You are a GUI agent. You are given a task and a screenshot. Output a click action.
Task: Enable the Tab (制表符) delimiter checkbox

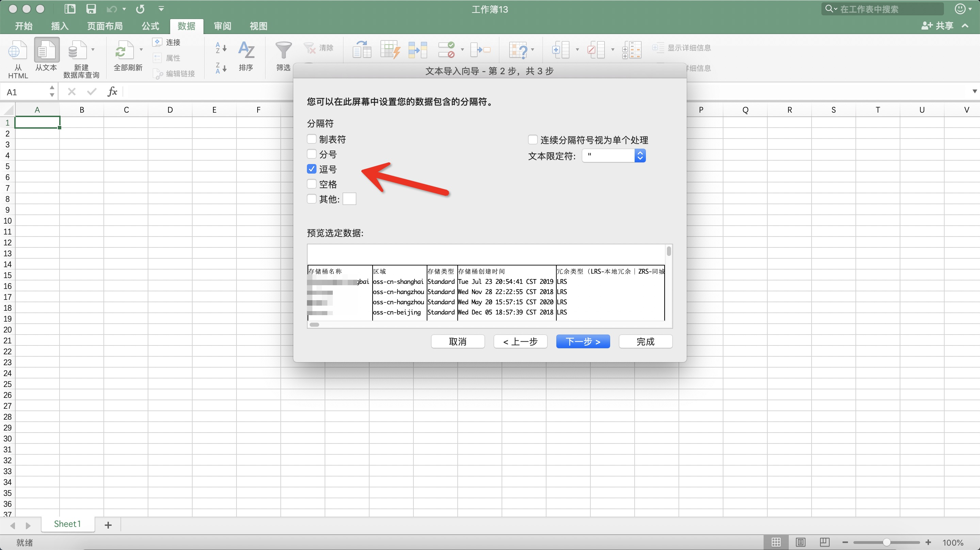click(x=312, y=139)
